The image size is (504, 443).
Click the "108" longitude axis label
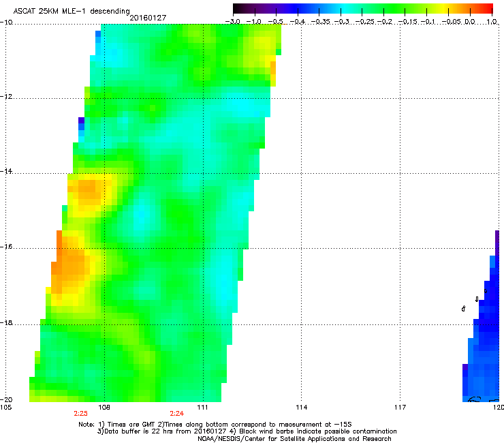[x=104, y=408]
